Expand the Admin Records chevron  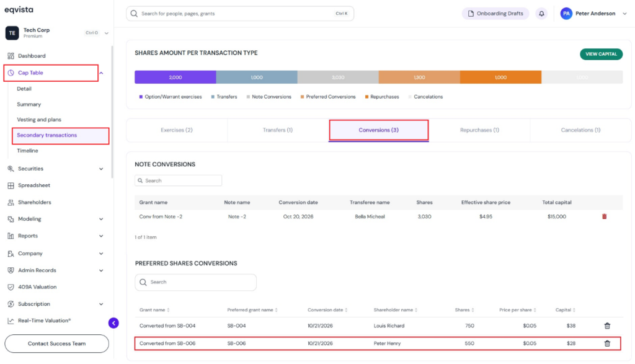(101, 270)
